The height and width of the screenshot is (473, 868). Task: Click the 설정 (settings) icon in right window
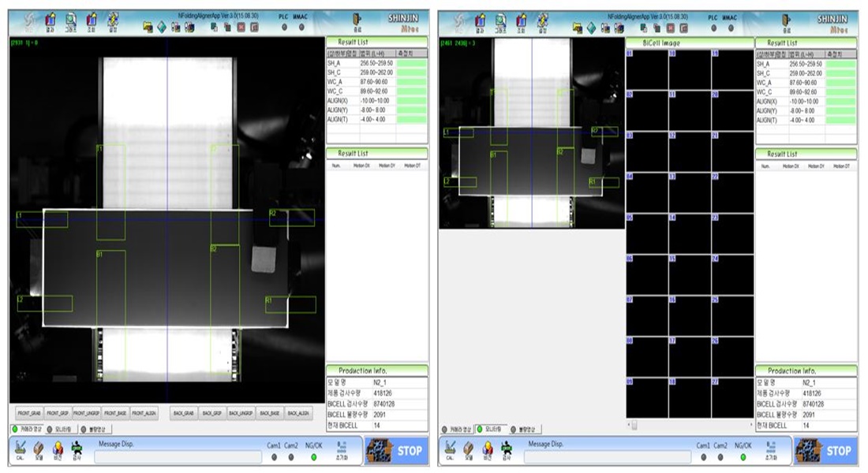[542, 21]
